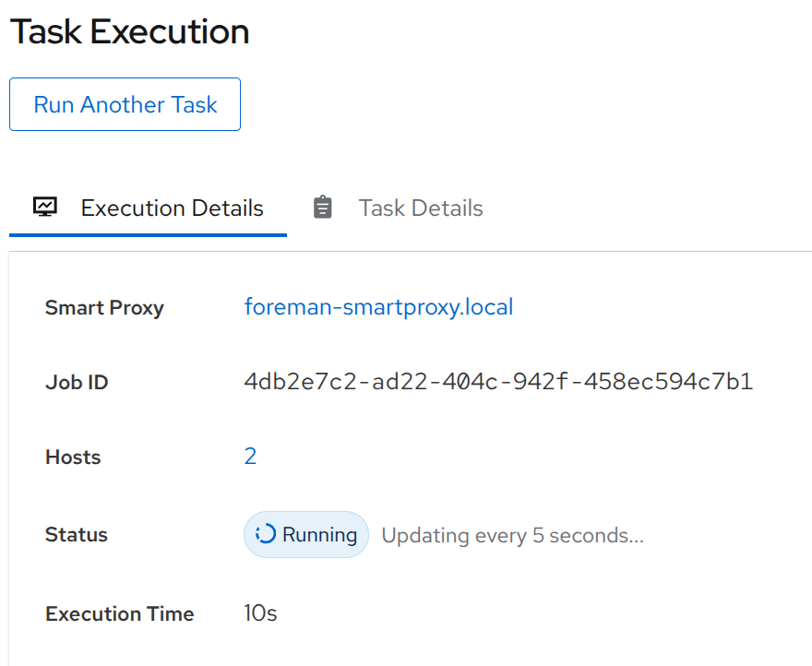812x666 pixels.
Task: Click the Run Another Task button
Action: (125, 104)
